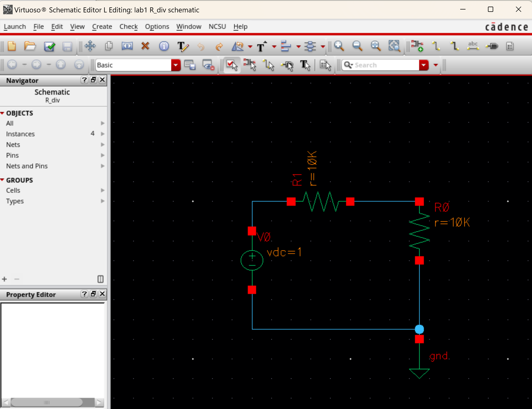The width and height of the screenshot is (532, 409).
Task: Click the Zoom In magnifier
Action: [x=339, y=46]
